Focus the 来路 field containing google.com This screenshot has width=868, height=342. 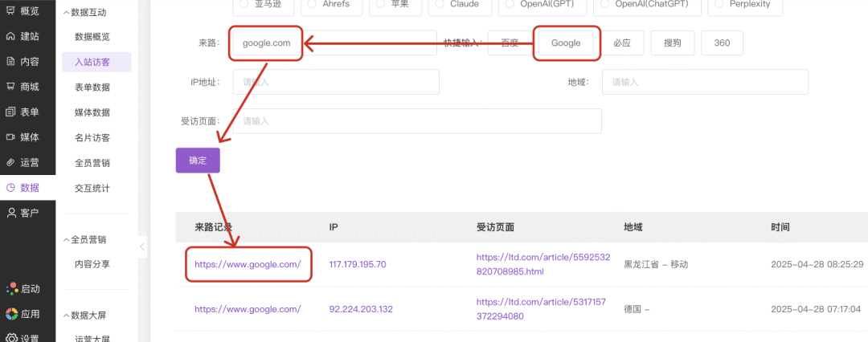pyautogui.click(x=335, y=43)
